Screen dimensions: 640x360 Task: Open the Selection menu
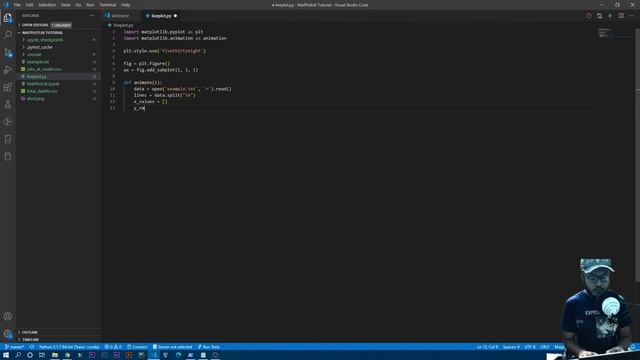[47, 5]
